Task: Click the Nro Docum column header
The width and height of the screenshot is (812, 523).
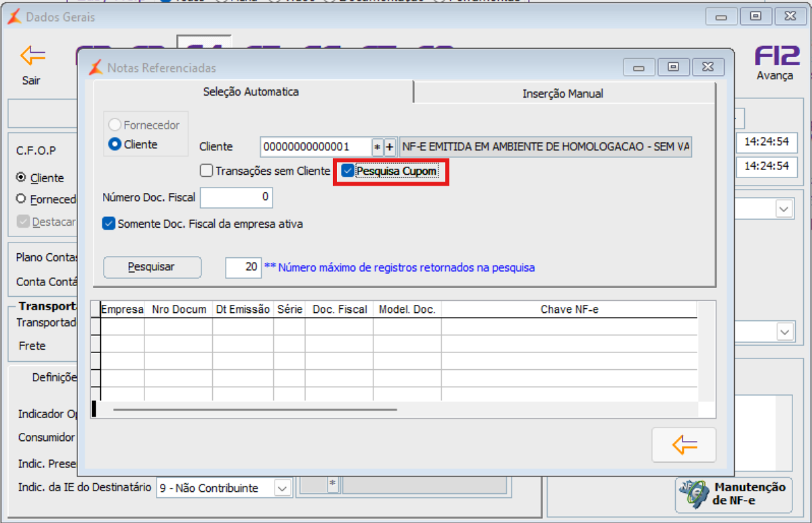Action: pyautogui.click(x=179, y=310)
